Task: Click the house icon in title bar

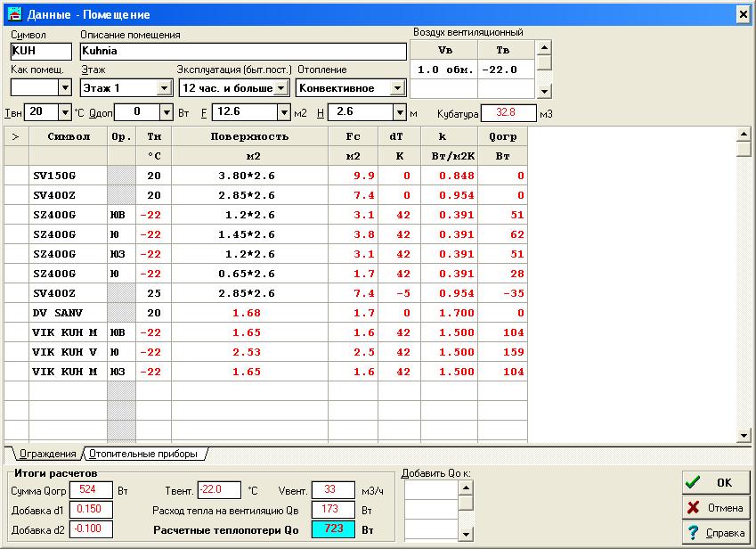Action: click(x=15, y=14)
